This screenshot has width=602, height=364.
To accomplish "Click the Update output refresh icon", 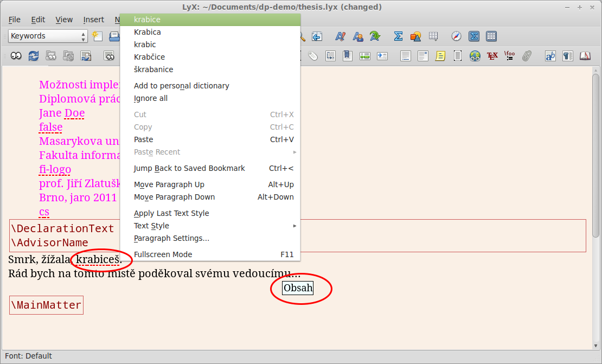I will [34, 56].
